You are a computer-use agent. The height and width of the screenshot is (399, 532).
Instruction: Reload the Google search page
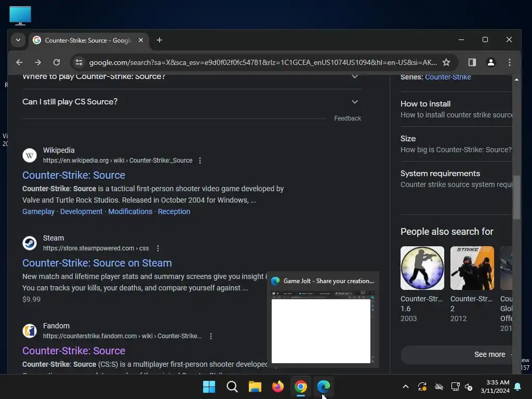point(56,62)
